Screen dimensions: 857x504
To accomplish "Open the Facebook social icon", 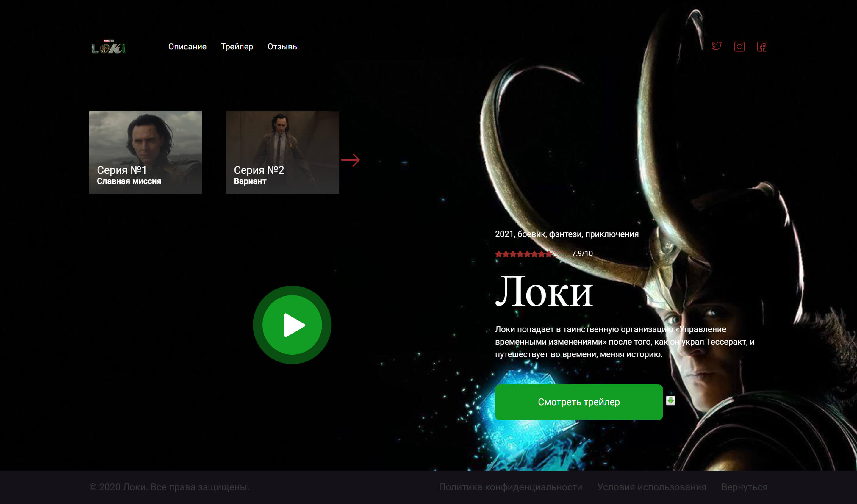I will pos(762,47).
